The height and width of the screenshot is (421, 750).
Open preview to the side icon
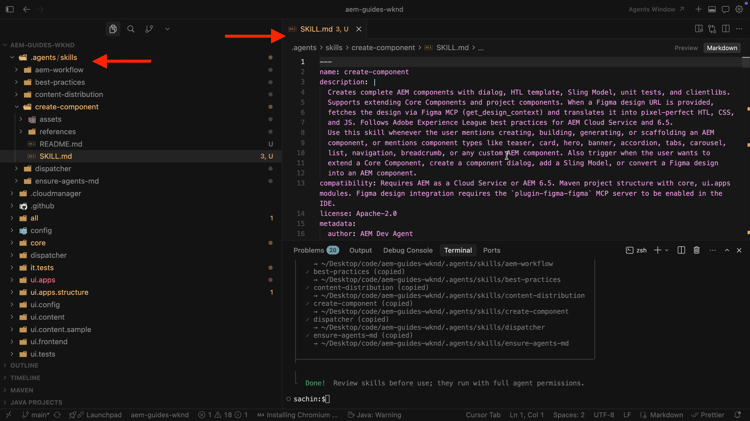[x=699, y=29]
